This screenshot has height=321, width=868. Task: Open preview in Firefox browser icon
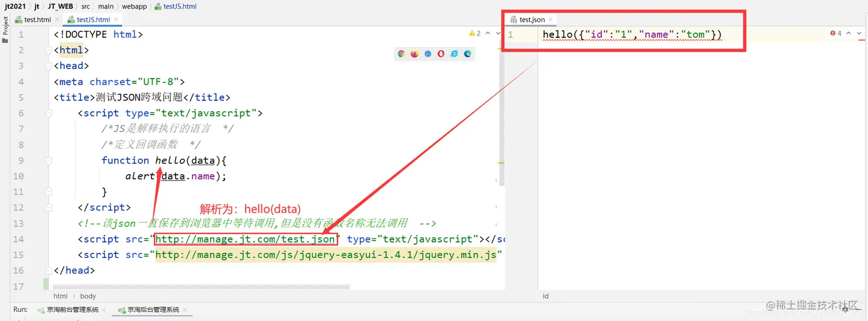(x=414, y=54)
